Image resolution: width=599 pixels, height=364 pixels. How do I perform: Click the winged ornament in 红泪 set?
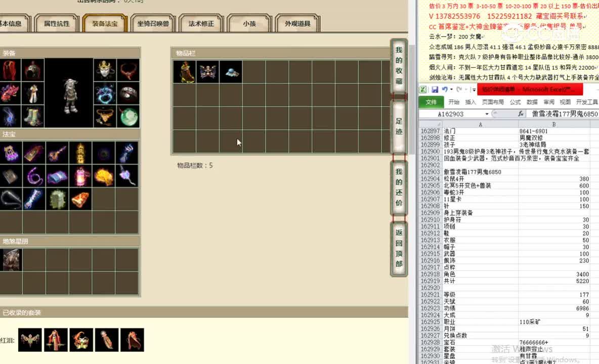click(30, 340)
